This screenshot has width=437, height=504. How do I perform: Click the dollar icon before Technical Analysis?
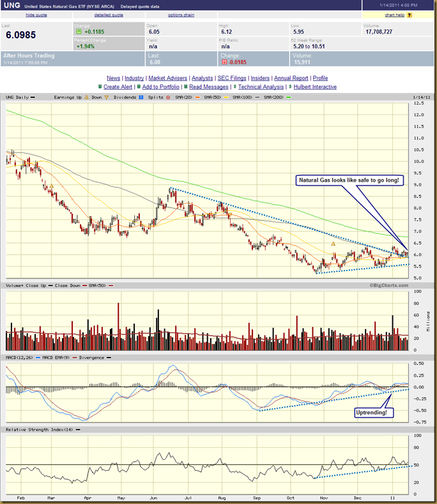click(x=235, y=86)
